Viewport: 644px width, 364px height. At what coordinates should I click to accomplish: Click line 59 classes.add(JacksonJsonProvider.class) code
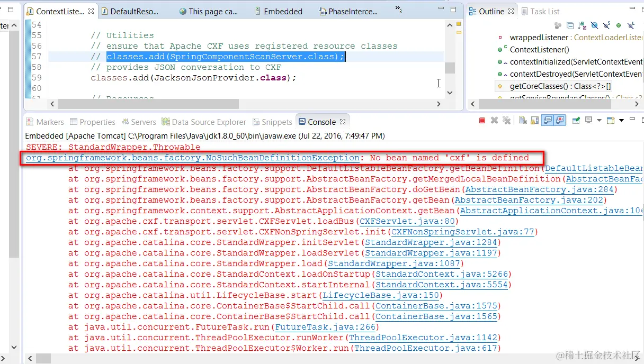tap(193, 78)
